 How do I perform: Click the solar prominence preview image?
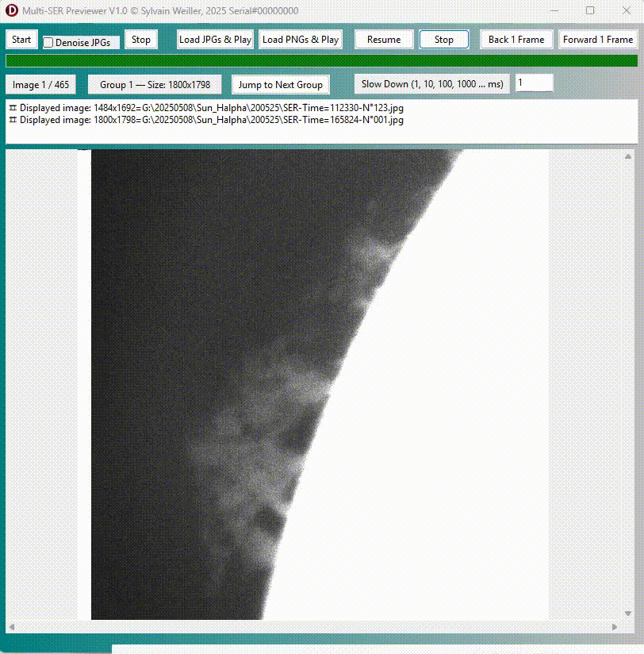pyautogui.click(x=320, y=385)
